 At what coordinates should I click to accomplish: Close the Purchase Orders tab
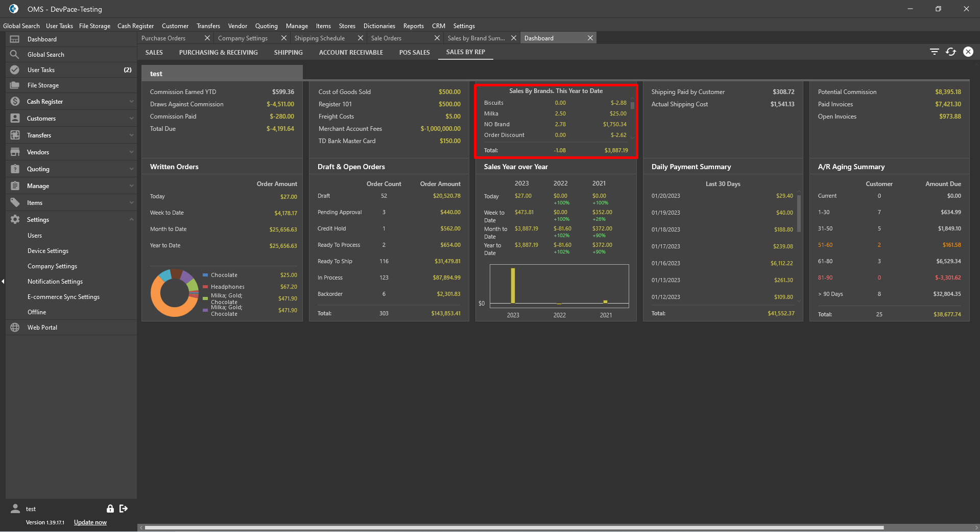coord(207,38)
